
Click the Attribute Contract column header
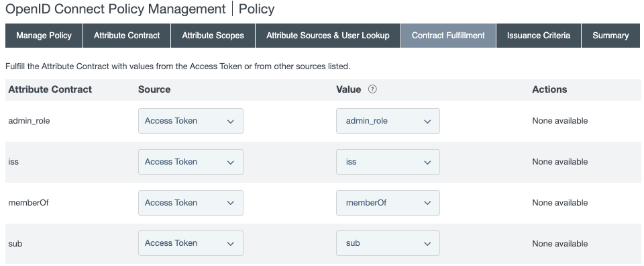(x=50, y=89)
